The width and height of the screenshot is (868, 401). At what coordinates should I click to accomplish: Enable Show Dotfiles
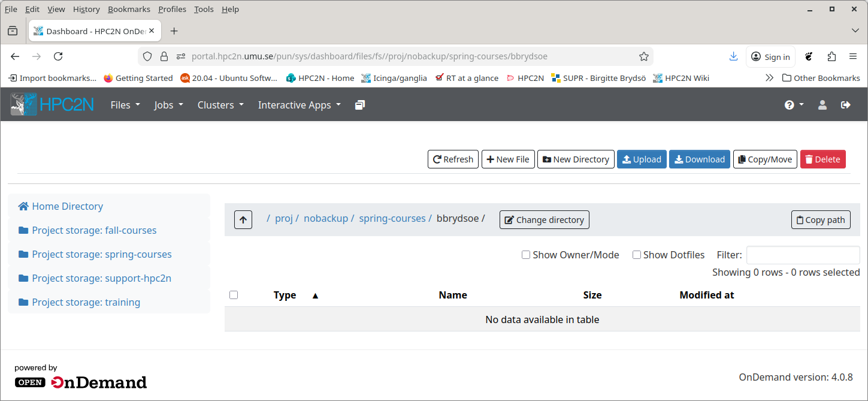[637, 255]
